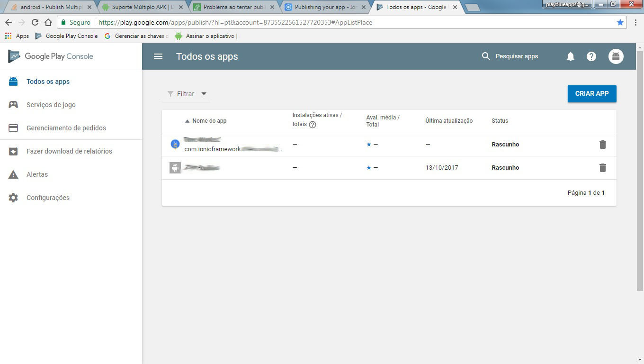Expand the Filtrar dropdown arrow
644x364 pixels.
204,94
